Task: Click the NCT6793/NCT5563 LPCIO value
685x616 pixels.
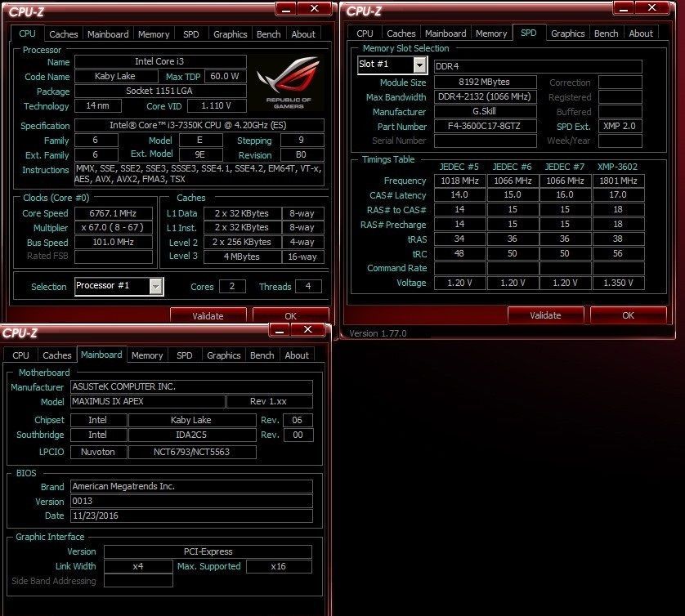Action: point(192,452)
